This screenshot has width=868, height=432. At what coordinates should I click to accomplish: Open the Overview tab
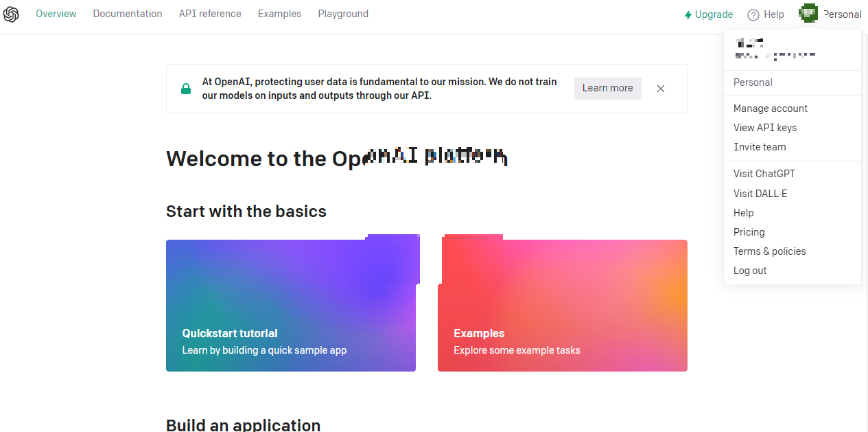(56, 14)
